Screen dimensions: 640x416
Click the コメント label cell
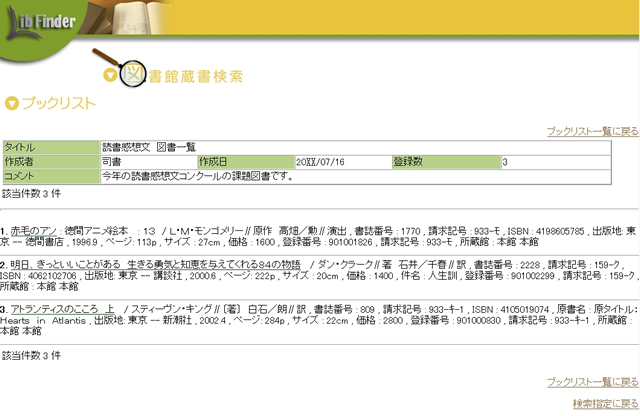[x=50, y=175]
